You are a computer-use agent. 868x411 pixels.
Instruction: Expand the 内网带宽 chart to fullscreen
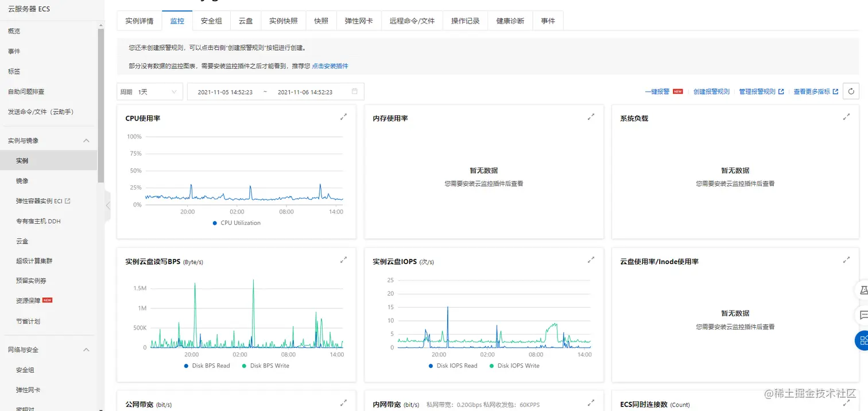point(591,403)
